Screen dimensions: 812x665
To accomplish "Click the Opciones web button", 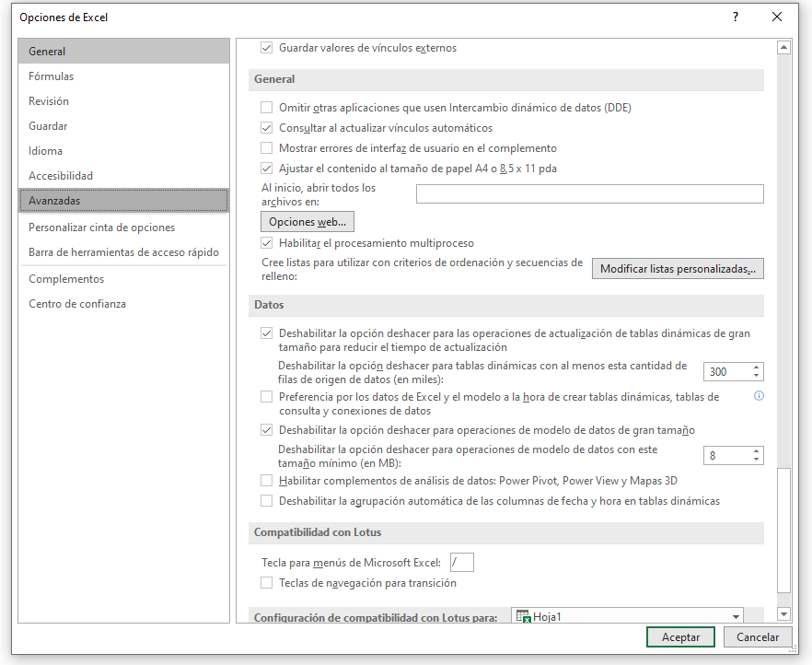I will [307, 222].
